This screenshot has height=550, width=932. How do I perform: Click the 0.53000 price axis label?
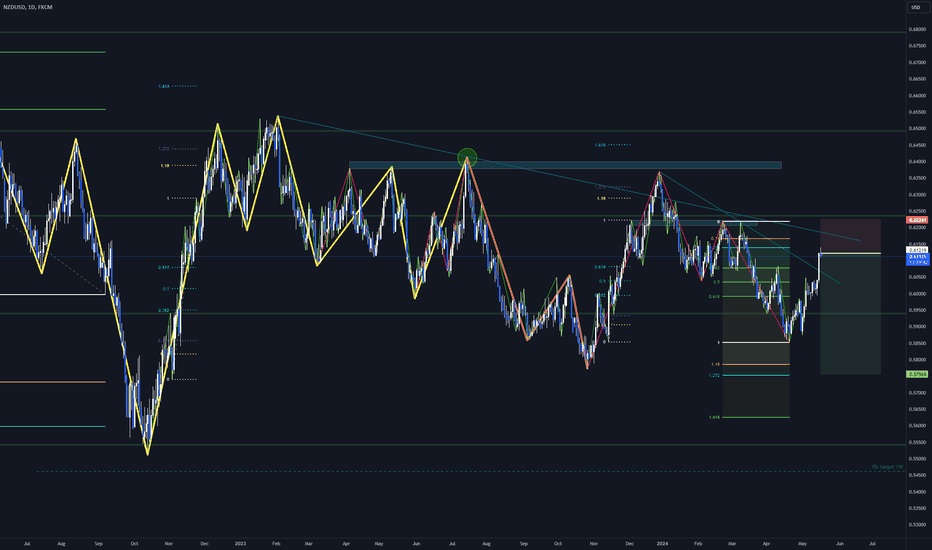917,525
